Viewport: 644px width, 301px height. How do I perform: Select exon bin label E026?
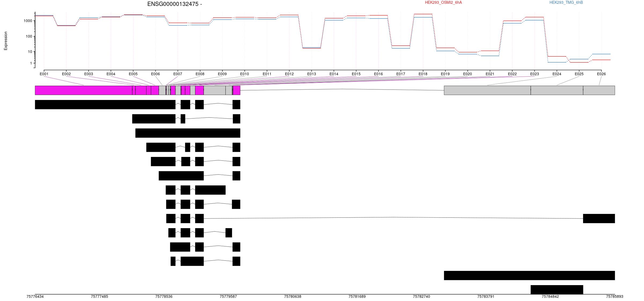pos(601,74)
